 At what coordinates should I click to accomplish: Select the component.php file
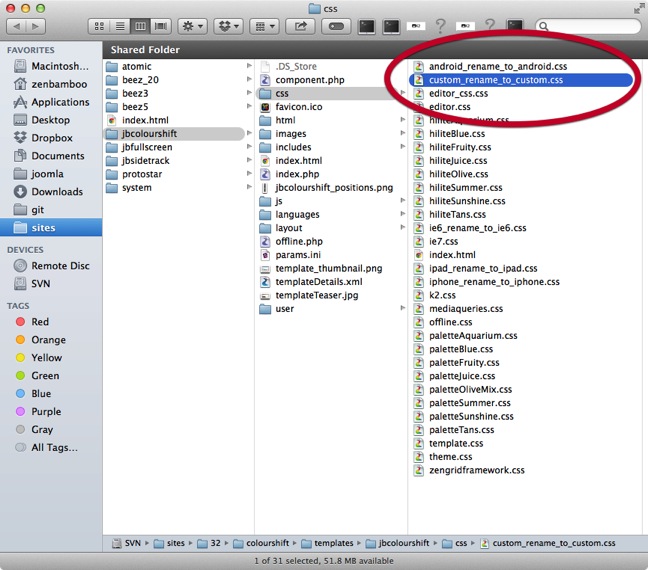click(302, 80)
